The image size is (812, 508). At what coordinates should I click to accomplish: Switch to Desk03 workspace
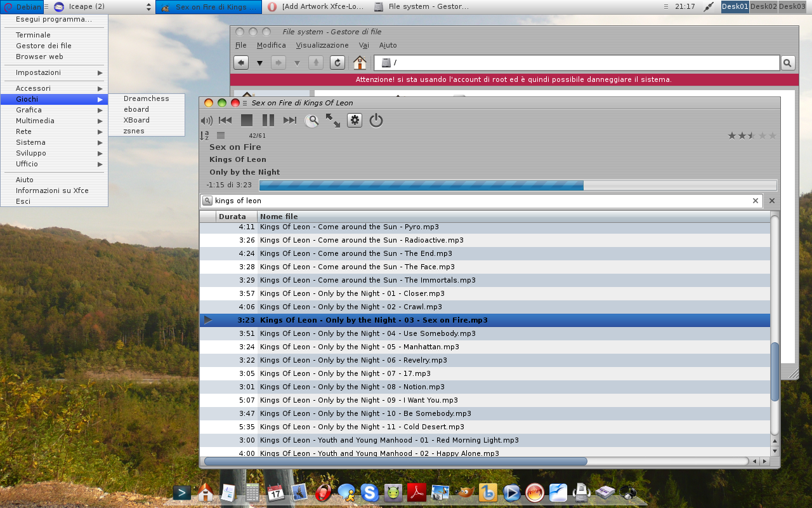point(792,6)
